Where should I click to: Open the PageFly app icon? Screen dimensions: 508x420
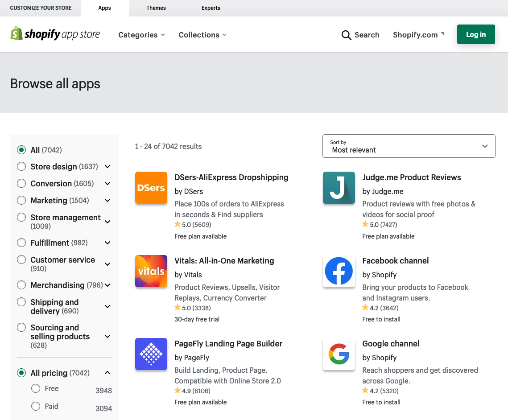pos(151,354)
